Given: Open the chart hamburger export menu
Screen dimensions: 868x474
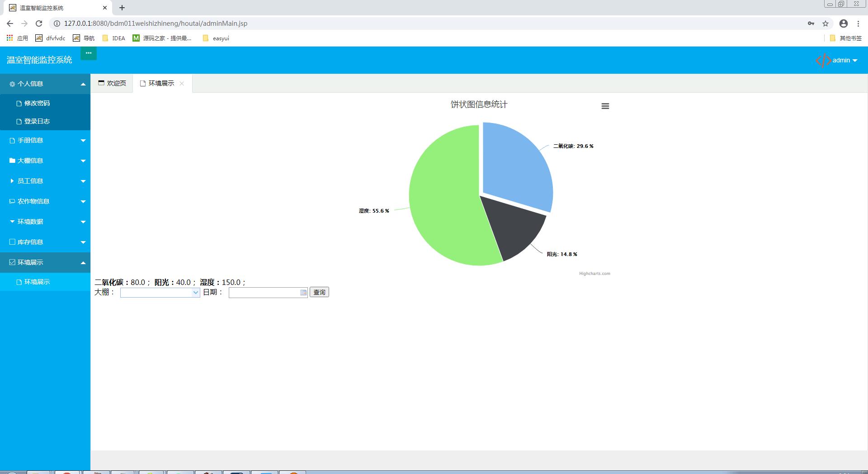Looking at the screenshot, I should click(605, 106).
